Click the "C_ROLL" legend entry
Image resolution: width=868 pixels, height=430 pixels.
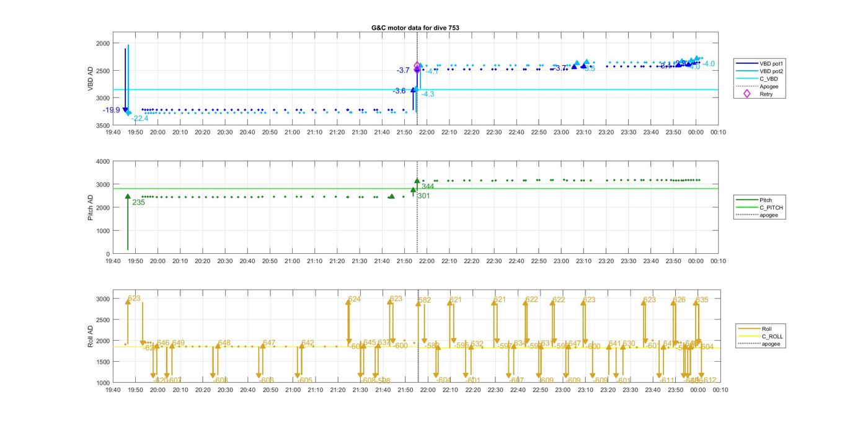pos(773,336)
